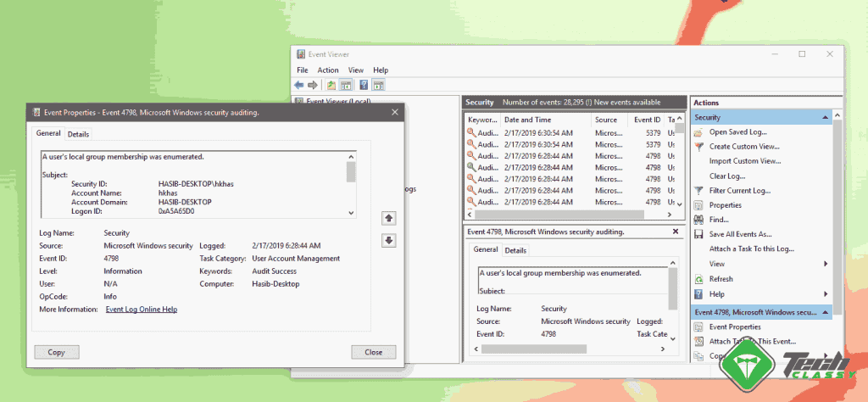Click Task Category value User Account Management
Screen dimensions: 868x402
click(296, 259)
